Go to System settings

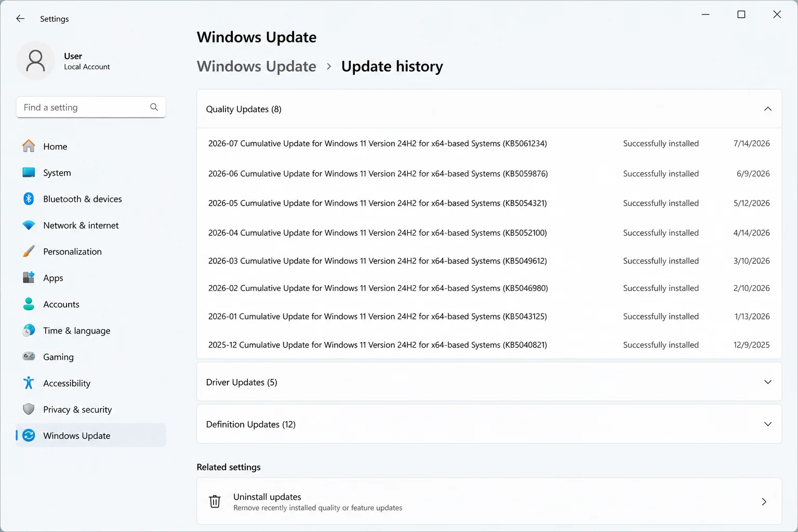coord(91,173)
